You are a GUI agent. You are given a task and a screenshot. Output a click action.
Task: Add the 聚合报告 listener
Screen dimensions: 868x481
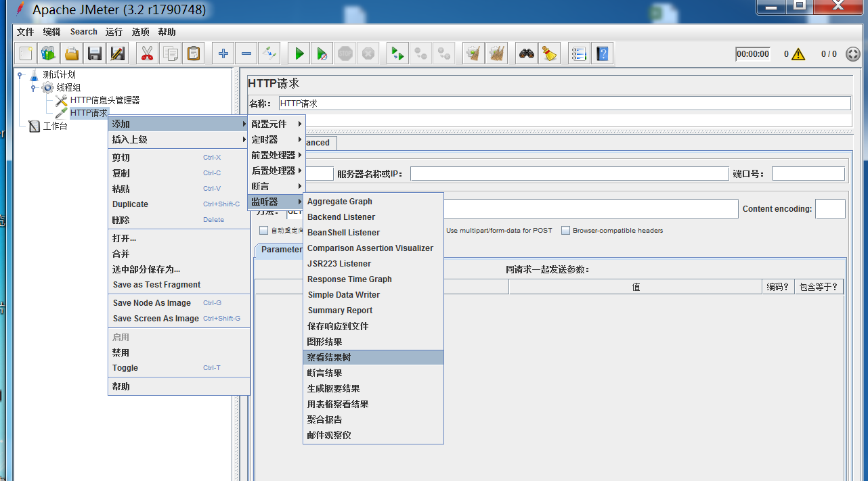pos(373,419)
